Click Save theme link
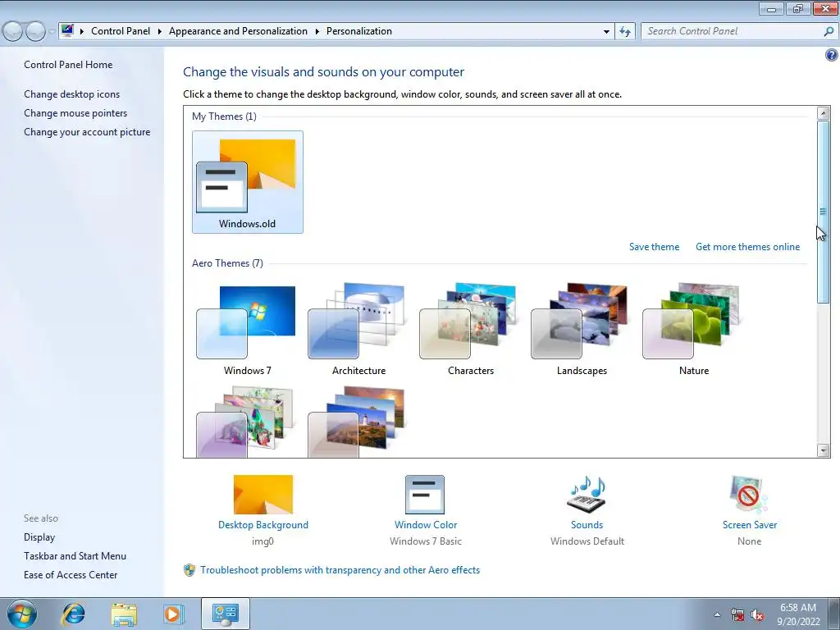This screenshot has height=630, width=840. [654, 247]
